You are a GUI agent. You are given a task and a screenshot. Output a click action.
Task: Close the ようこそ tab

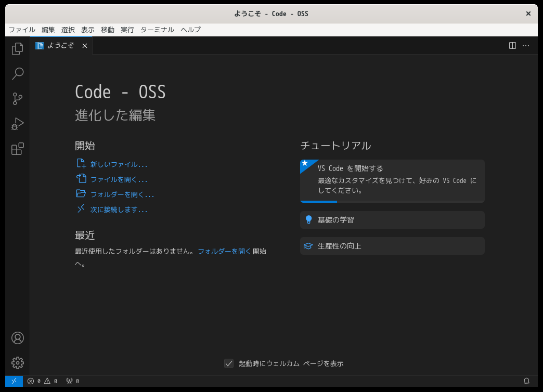click(84, 46)
